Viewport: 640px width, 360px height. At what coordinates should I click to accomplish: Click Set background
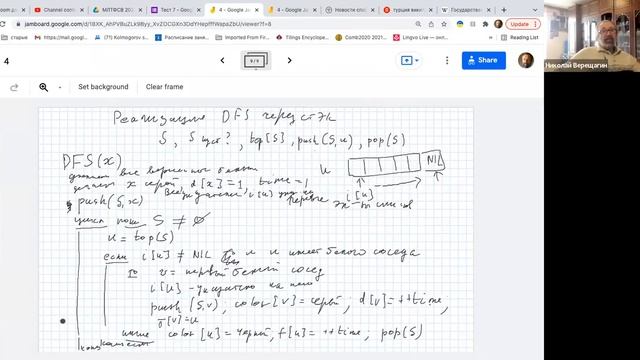[x=103, y=87]
